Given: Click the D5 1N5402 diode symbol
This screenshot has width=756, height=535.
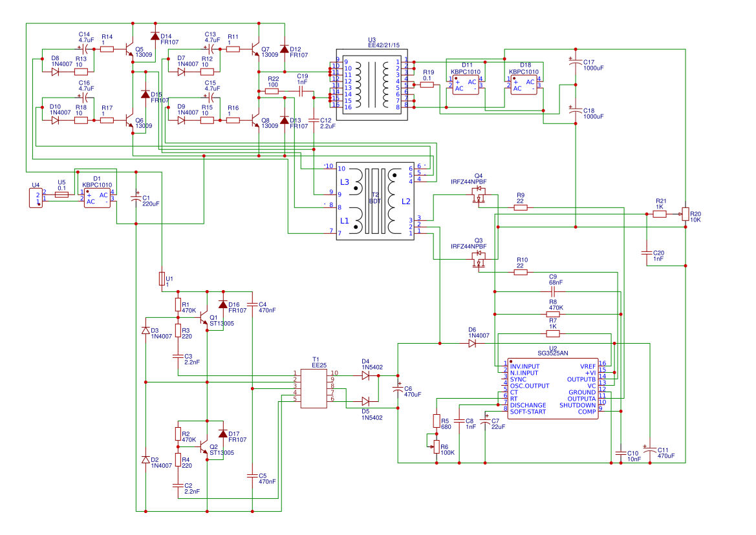Looking at the screenshot, I should [365, 402].
